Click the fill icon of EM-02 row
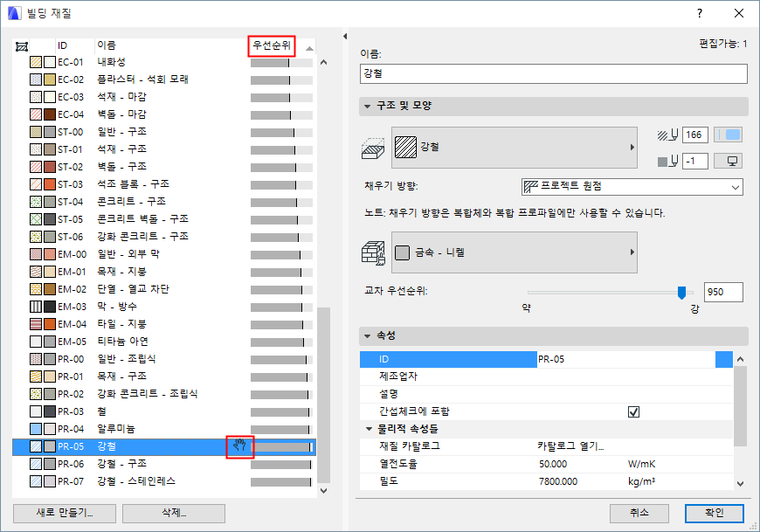Viewport: 760px width, 532px height. 36,289
